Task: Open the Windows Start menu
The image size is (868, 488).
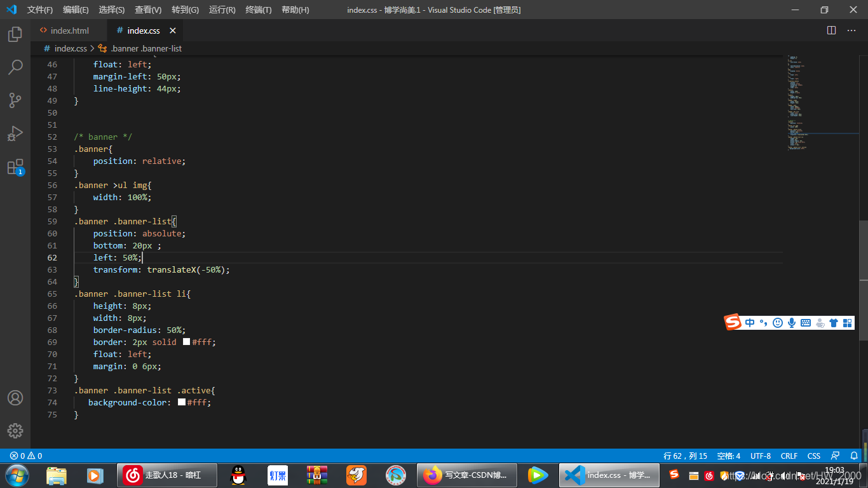Action: click(x=17, y=475)
